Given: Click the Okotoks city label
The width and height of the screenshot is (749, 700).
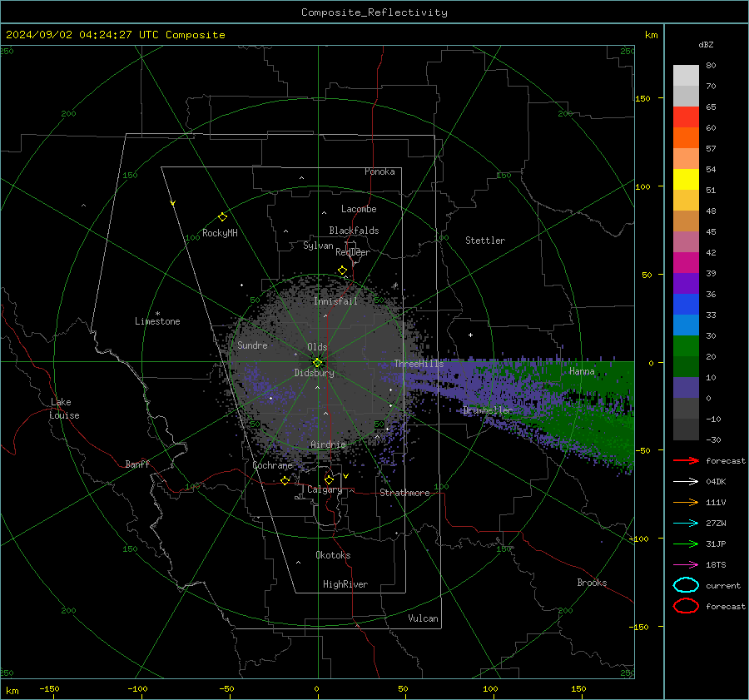Looking at the screenshot, I should coord(333,556).
